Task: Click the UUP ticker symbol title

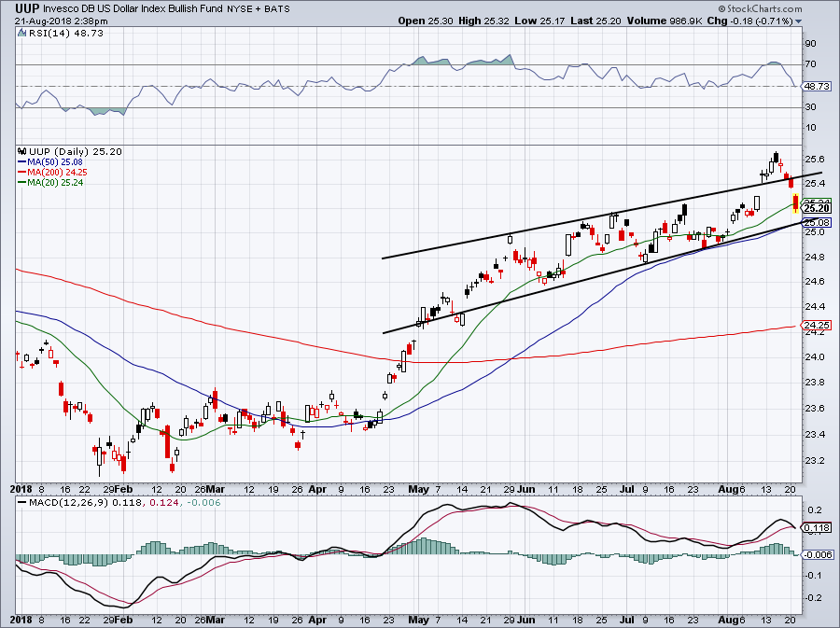Action: point(27,8)
